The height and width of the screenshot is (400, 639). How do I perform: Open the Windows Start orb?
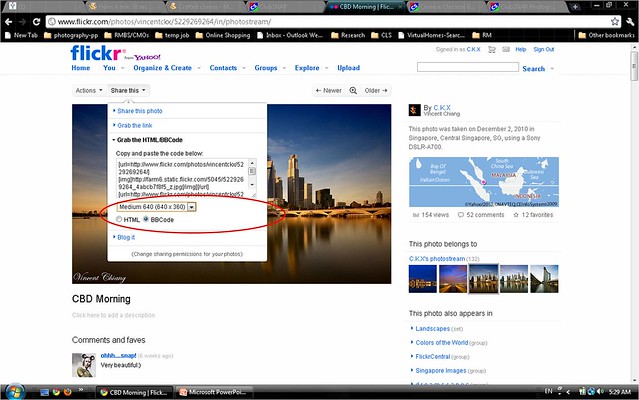(14, 392)
